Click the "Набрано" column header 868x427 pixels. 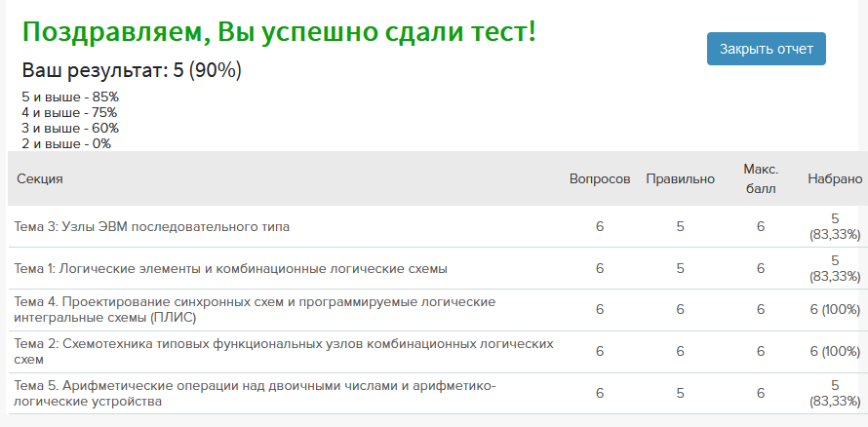tap(835, 179)
